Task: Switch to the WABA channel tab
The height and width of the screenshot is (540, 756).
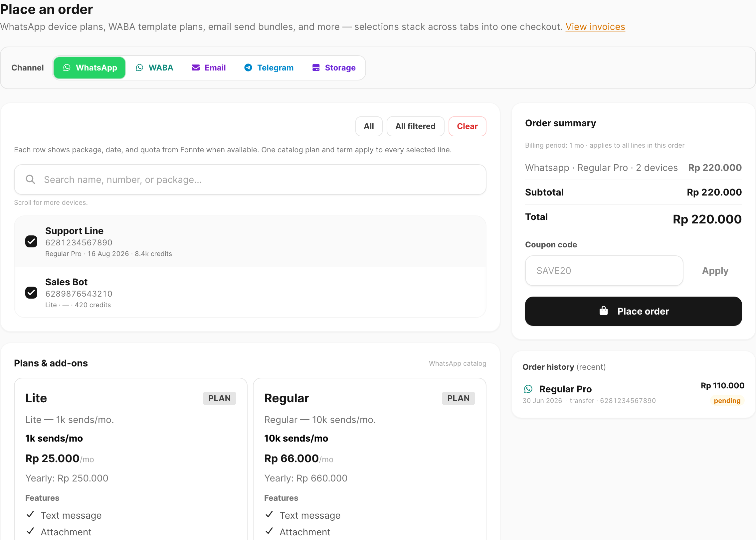Action: 155,68
